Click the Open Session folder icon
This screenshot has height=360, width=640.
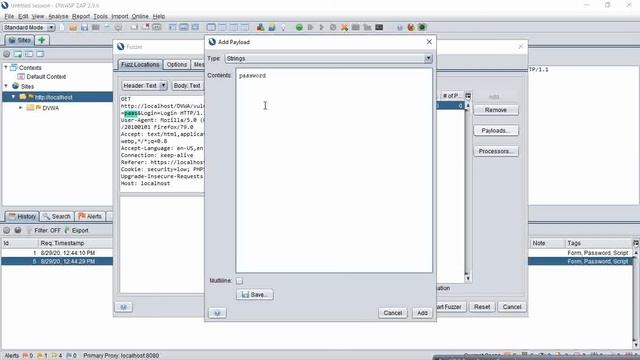tap(73, 27)
